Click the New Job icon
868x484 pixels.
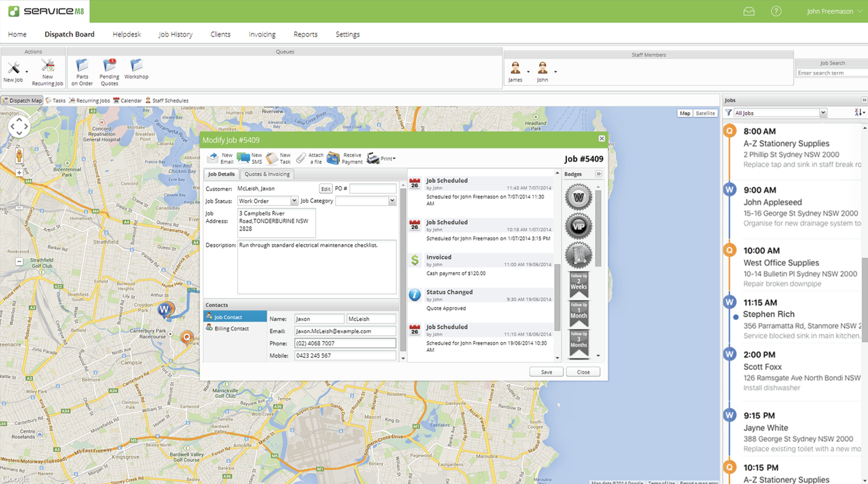click(x=13, y=69)
